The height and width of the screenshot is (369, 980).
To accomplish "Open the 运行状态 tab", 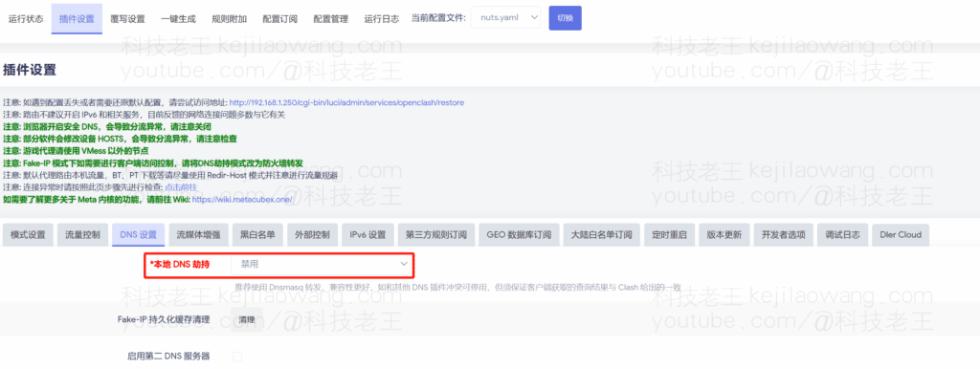I will 26,19.
